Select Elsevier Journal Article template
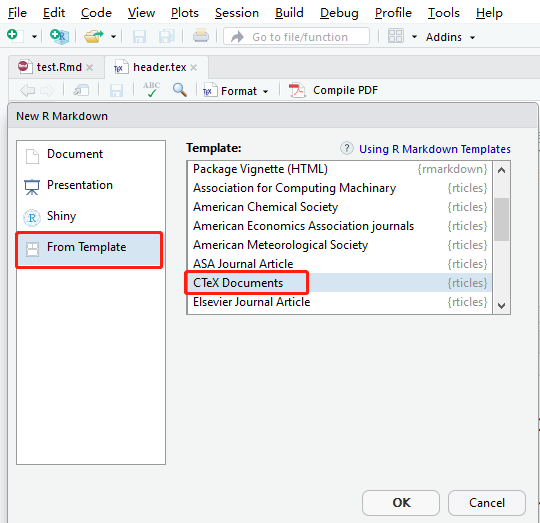540x523 pixels. click(x=340, y=302)
